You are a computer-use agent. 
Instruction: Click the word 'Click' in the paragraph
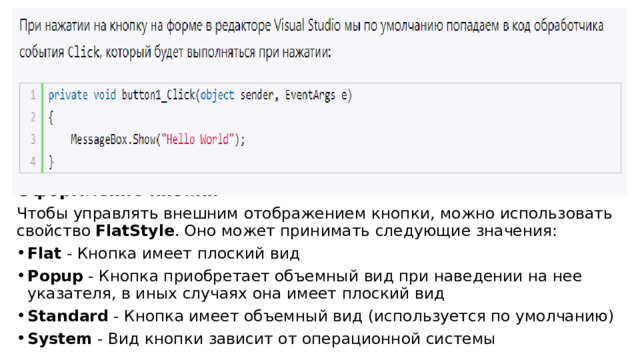[83, 52]
